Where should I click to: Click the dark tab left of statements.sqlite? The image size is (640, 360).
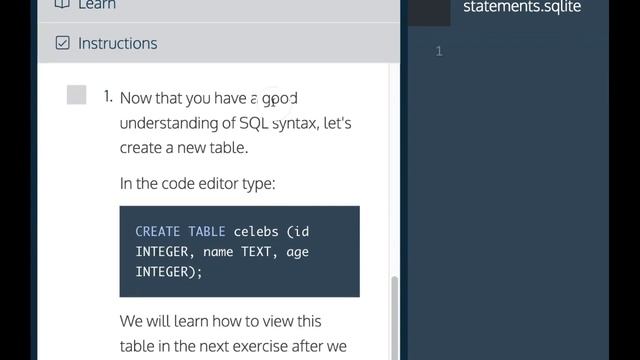[429, 13]
